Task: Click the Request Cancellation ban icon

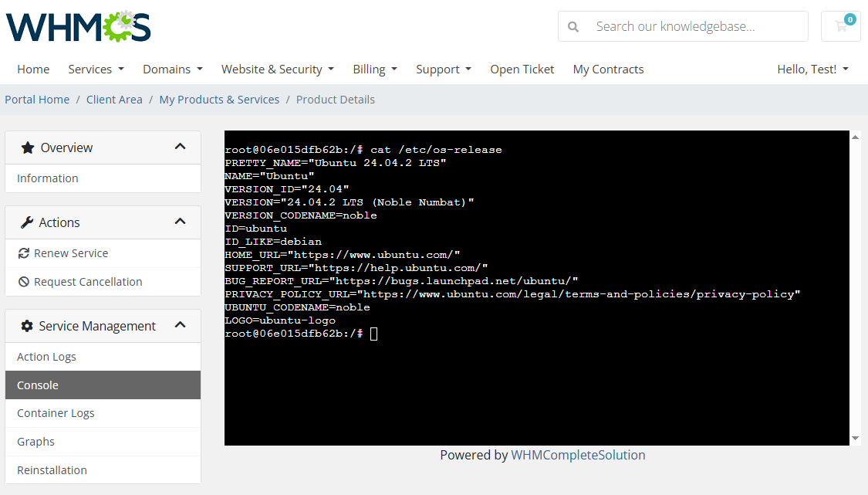Action: click(x=23, y=282)
